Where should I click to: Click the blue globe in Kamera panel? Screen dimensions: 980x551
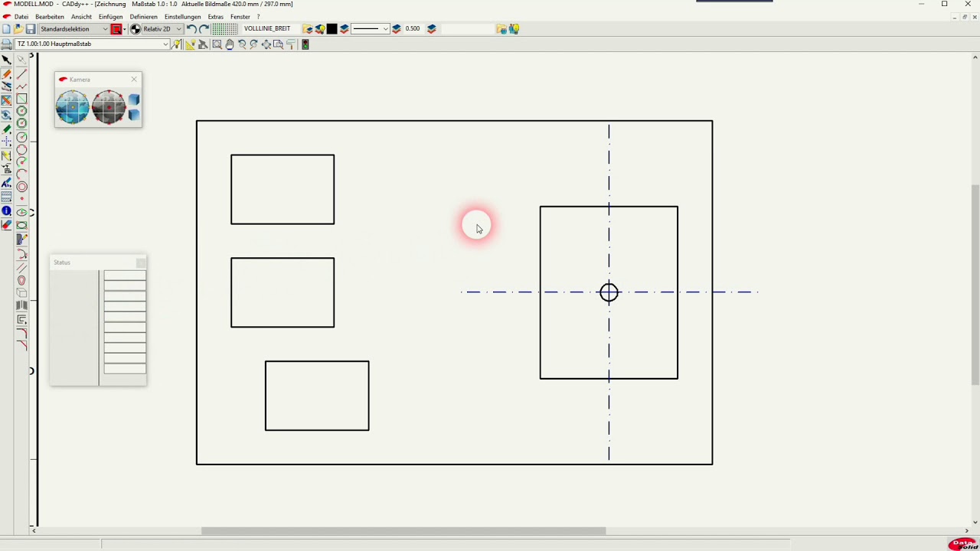click(x=73, y=107)
